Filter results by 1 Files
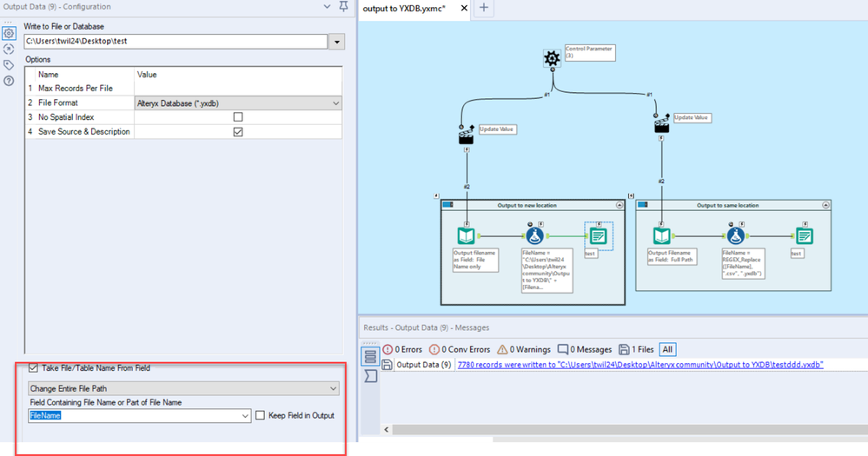 coord(636,350)
